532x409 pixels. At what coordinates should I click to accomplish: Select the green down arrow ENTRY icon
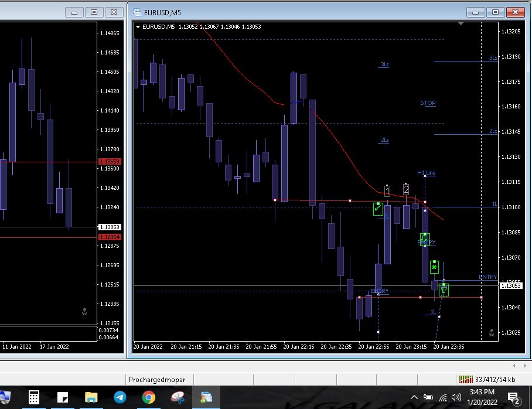(425, 239)
